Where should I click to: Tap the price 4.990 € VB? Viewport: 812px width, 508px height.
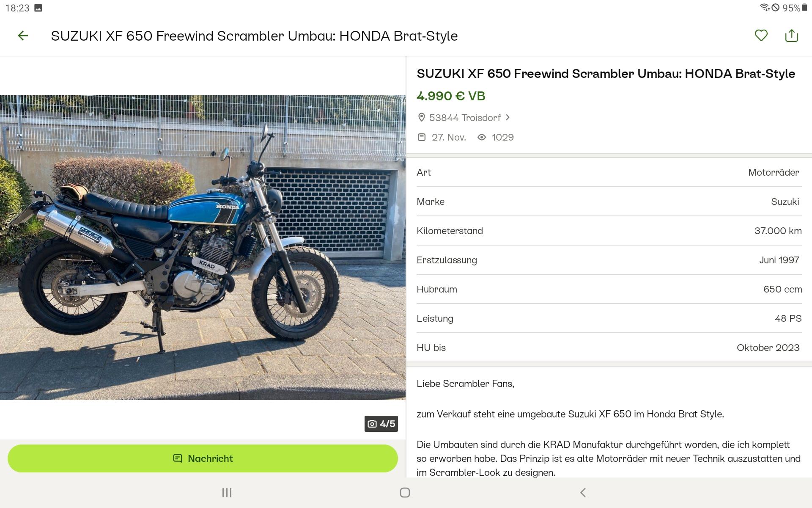pyautogui.click(x=451, y=96)
